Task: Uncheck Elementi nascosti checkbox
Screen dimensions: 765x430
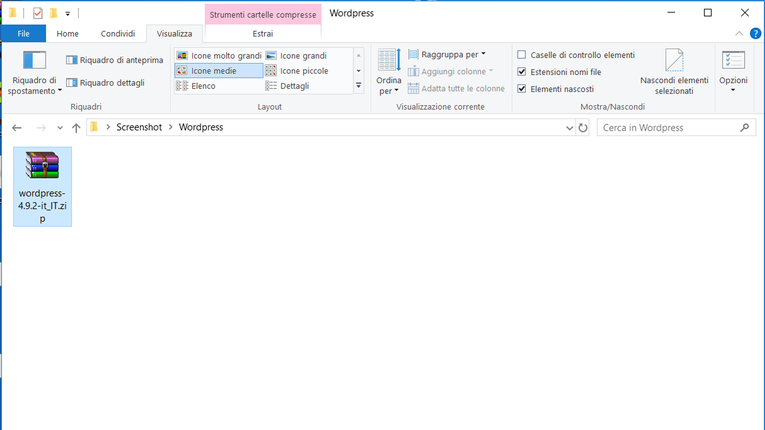Action: click(x=522, y=89)
